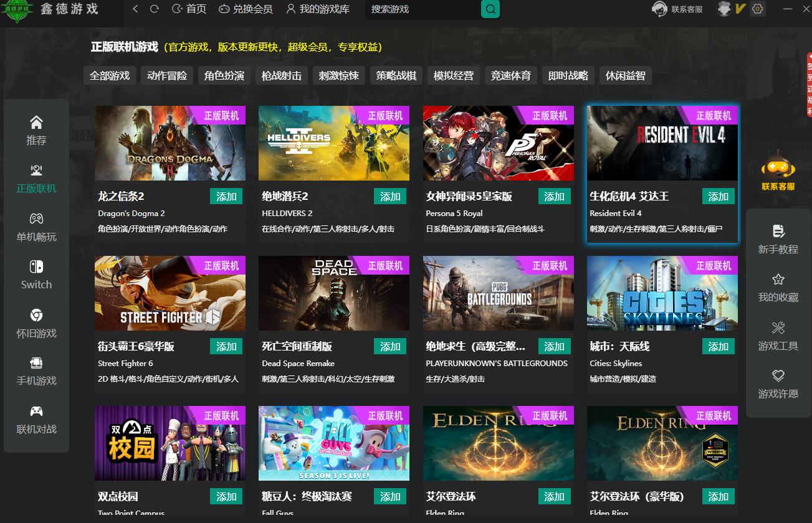Screen dimensions: 812x523
Task: Select the 全部游戏 category tab
Action: tap(110, 75)
